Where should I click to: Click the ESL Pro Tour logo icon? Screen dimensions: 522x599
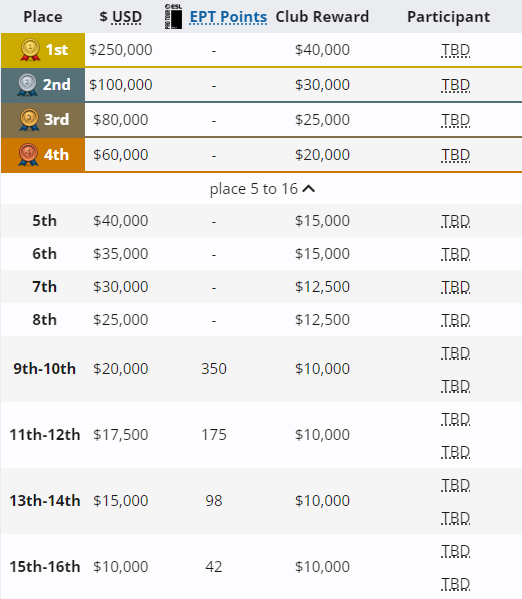click(173, 17)
